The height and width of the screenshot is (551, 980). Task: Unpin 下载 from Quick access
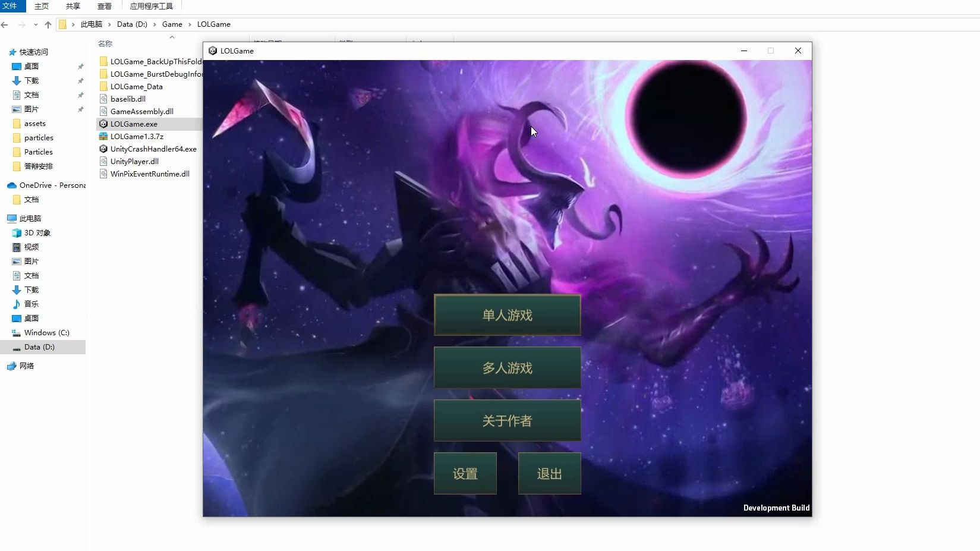[x=81, y=81]
